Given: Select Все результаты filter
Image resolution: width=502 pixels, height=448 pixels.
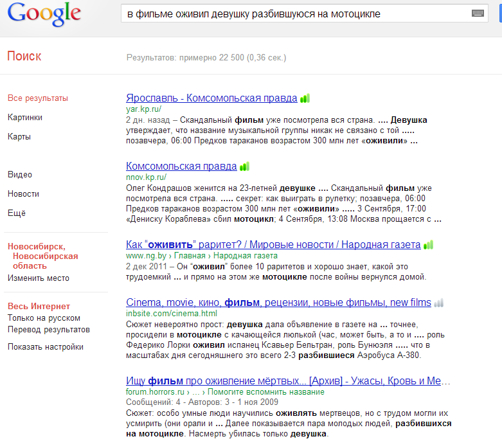Looking at the screenshot, I should pyautogui.click(x=38, y=98).
